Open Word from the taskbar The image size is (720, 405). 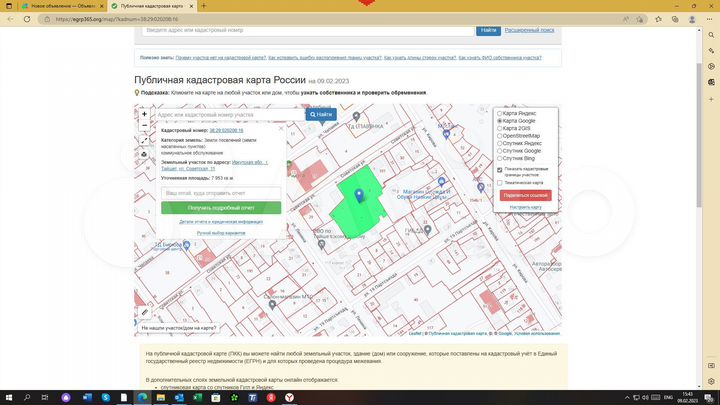pos(87,397)
